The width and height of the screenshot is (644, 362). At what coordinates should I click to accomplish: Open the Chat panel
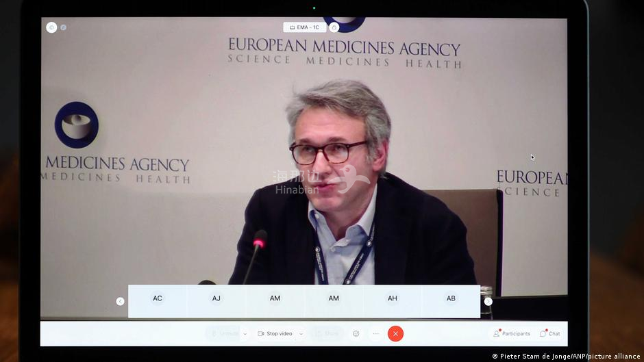(x=550, y=334)
